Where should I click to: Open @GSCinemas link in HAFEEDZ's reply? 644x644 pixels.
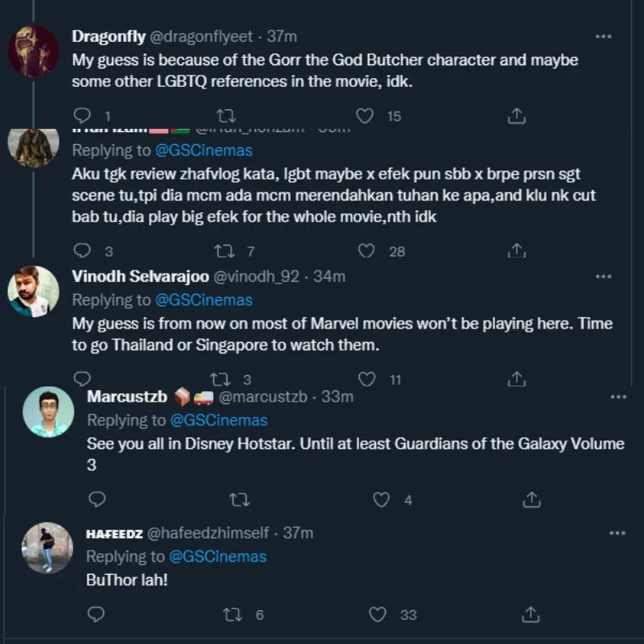pos(217,556)
